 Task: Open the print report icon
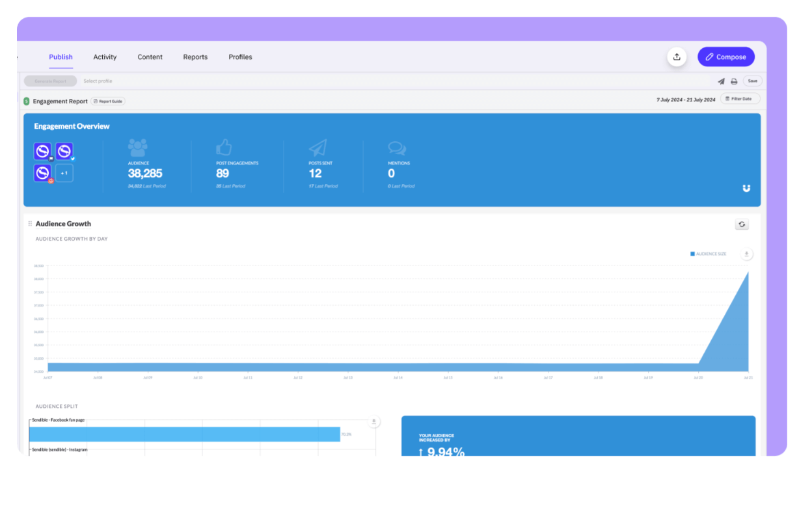pyautogui.click(x=734, y=81)
